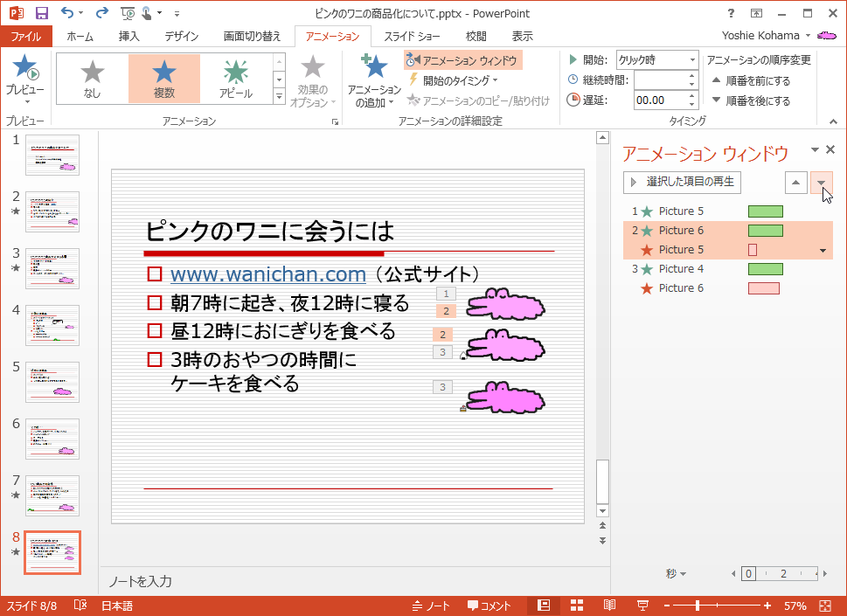Select the '複数' animation effect

pyautogui.click(x=164, y=79)
